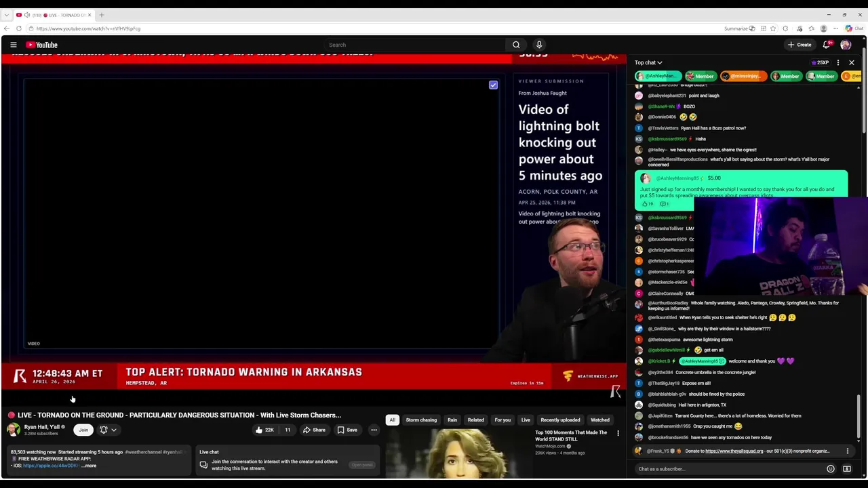Image resolution: width=868 pixels, height=488 pixels.
Task: Select the All filter chip
Action: click(392, 420)
